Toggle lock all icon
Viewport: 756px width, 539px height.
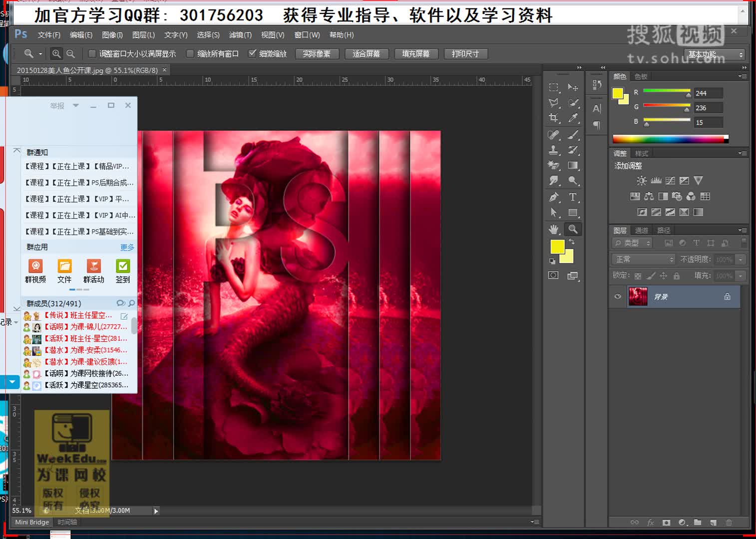677,276
